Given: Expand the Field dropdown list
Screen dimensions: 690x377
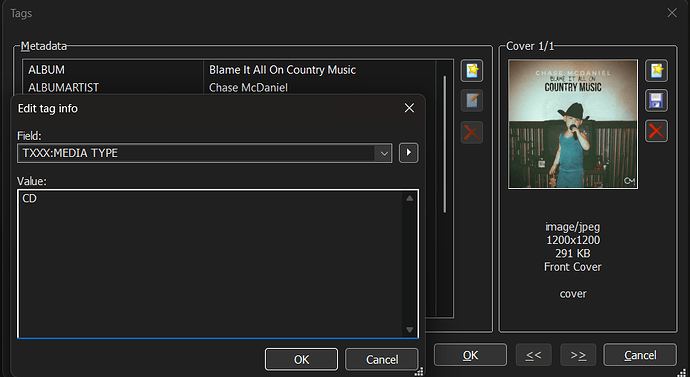Looking at the screenshot, I should click(384, 153).
